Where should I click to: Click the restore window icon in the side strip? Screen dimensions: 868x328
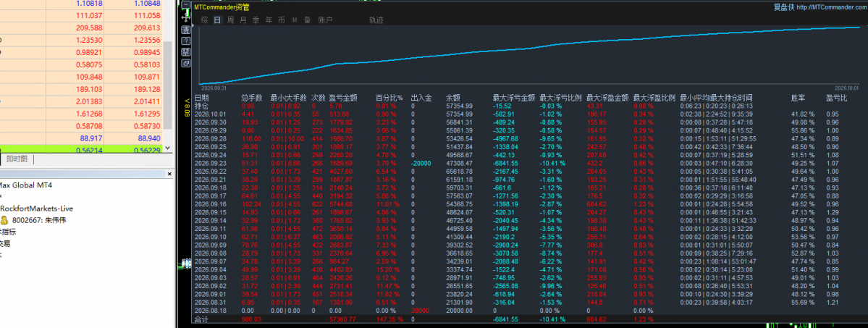186,64
